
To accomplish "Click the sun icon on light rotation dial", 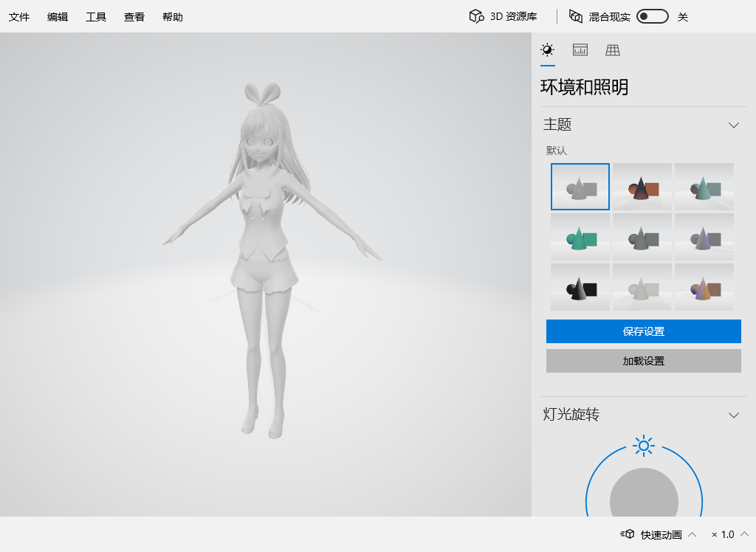I will (x=644, y=446).
